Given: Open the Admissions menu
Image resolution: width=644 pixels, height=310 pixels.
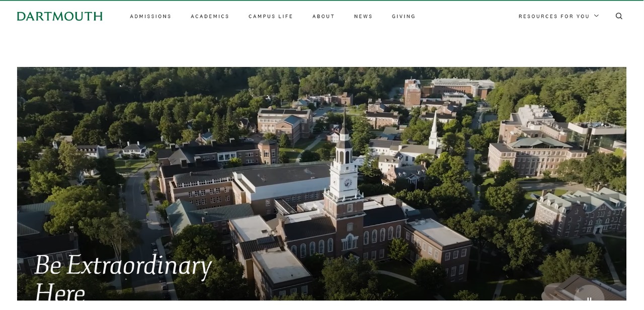Looking at the screenshot, I should click(x=150, y=16).
